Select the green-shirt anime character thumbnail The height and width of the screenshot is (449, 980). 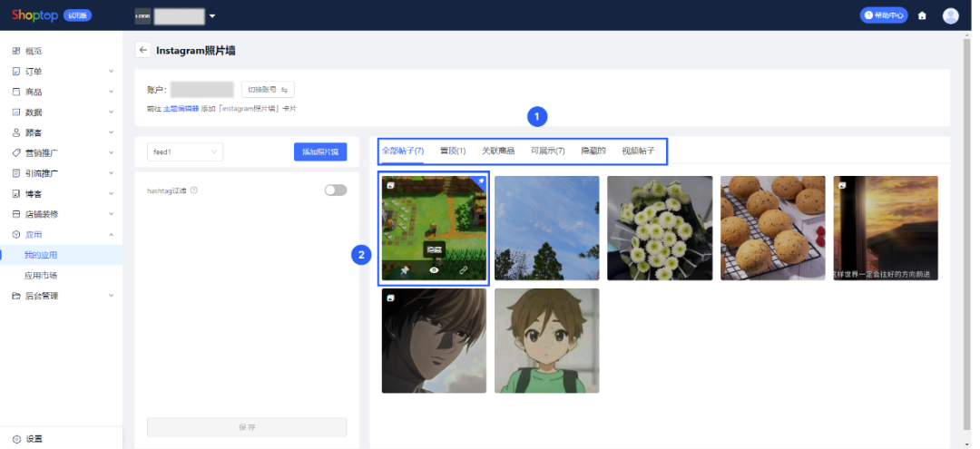(x=547, y=341)
